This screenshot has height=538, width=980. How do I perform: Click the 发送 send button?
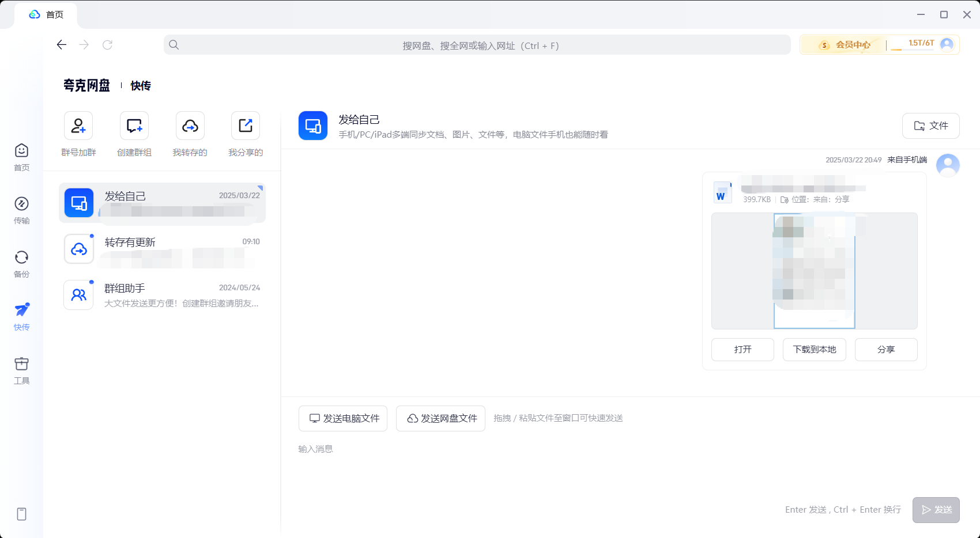click(936, 510)
